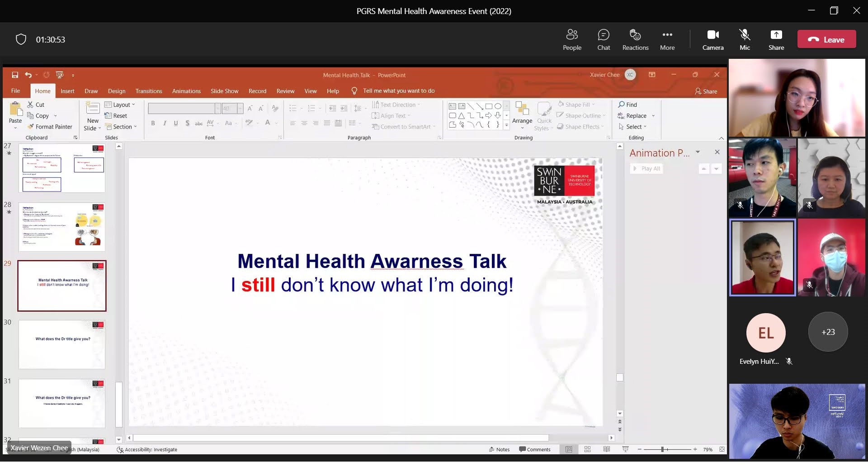Screen dimensions: 868x467
Task: Expand the Layout dropdown
Action: [x=120, y=105]
